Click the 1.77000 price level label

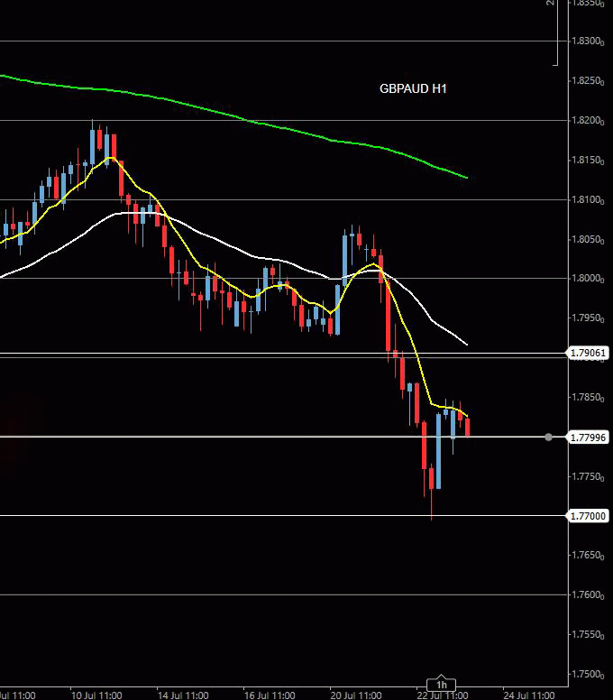click(x=589, y=516)
